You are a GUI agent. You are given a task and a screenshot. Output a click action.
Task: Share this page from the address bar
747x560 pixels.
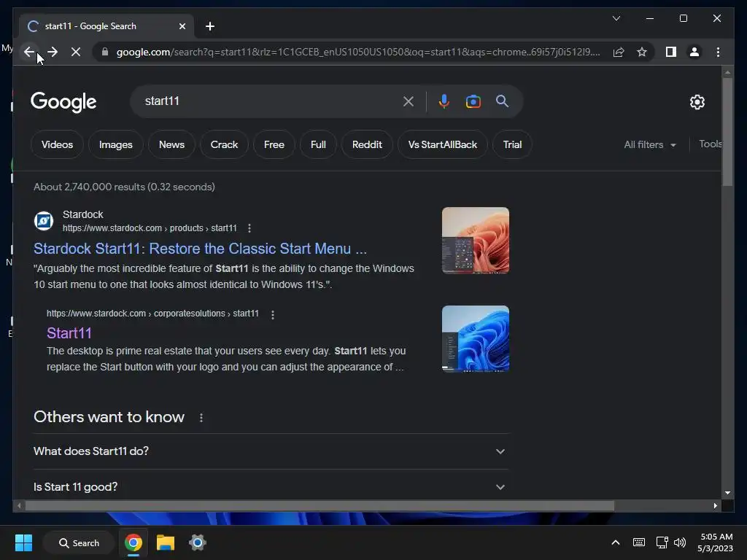619,52
